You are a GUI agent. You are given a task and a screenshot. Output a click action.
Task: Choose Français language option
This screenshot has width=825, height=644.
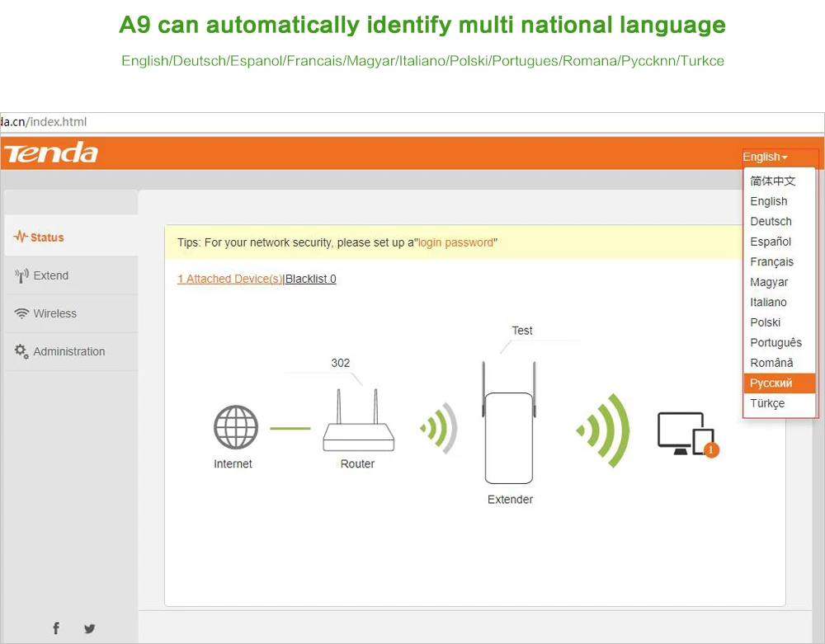[x=780, y=262]
